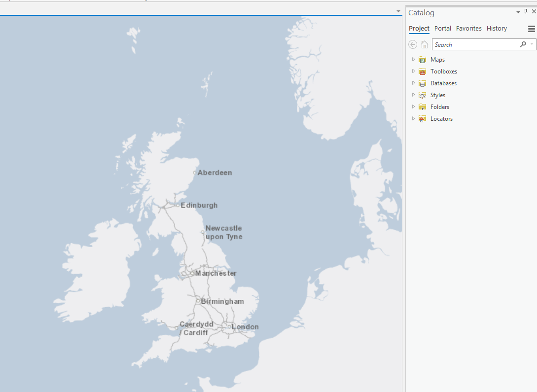This screenshot has width=537, height=392.
Task: Open the History tab
Action: pos(497,28)
